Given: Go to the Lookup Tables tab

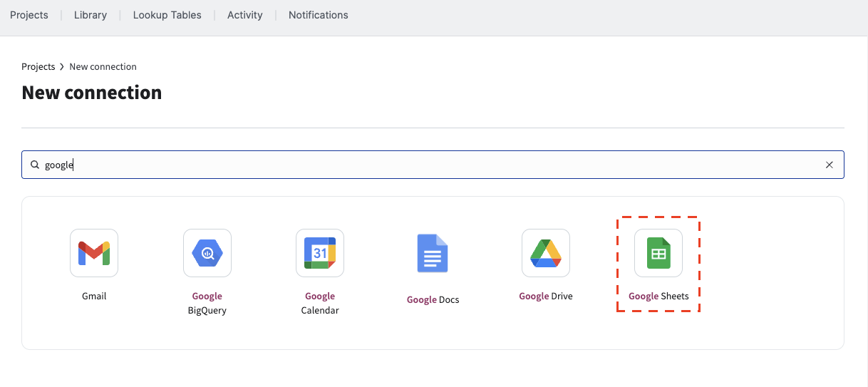Looking at the screenshot, I should [167, 15].
